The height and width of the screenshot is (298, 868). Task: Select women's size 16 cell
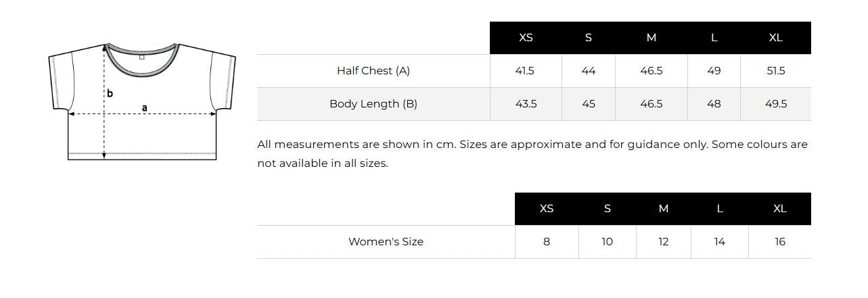point(780,242)
